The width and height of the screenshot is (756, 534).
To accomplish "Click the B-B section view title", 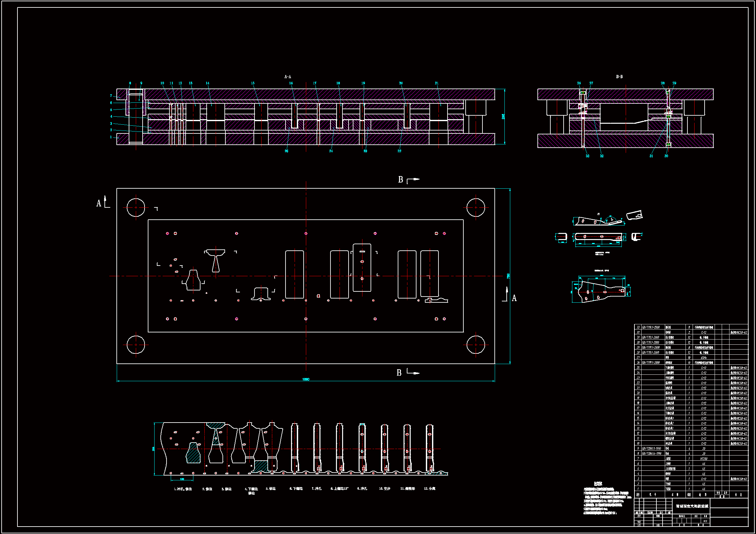I will click(x=619, y=77).
